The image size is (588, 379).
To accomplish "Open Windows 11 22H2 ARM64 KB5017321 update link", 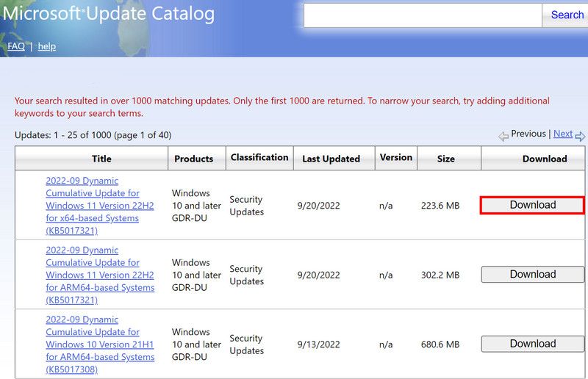I will [x=100, y=275].
